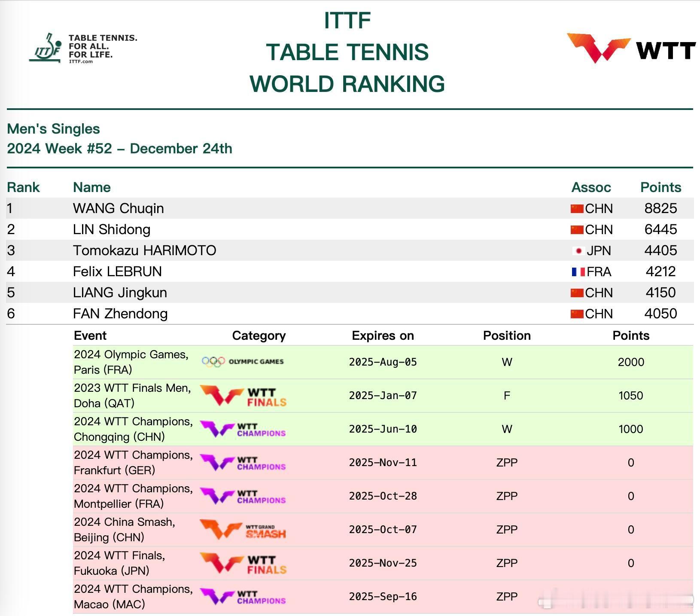Image resolution: width=700 pixels, height=616 pixels.
Task: Click the 1000 points for Chongqing Champions
Action: point(631,429)
